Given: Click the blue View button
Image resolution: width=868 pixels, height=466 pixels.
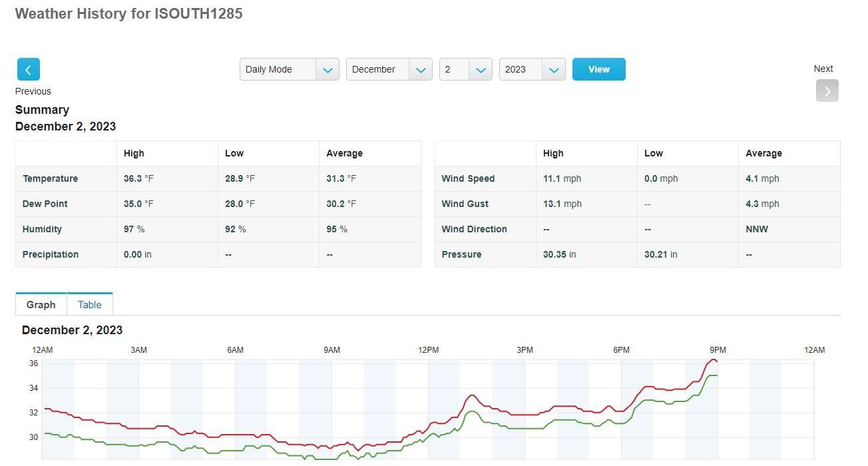Looking at the screenshot, I should click(598, 69).
